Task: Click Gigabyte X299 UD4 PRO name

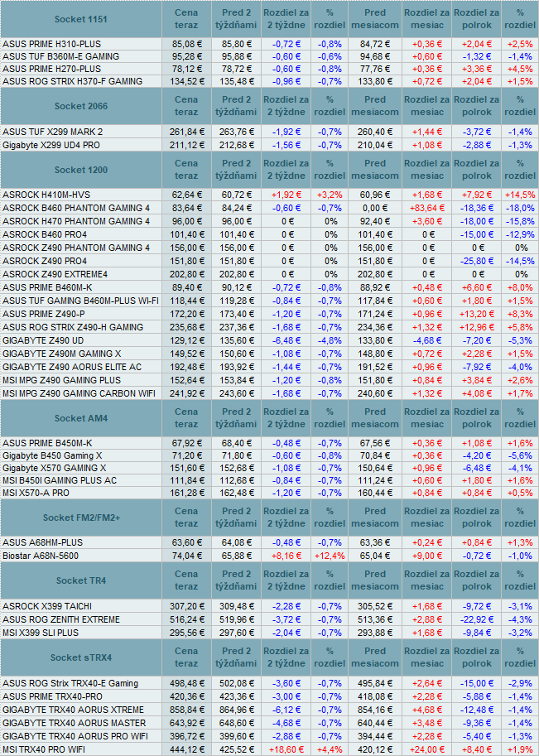Action: [51, 145]
